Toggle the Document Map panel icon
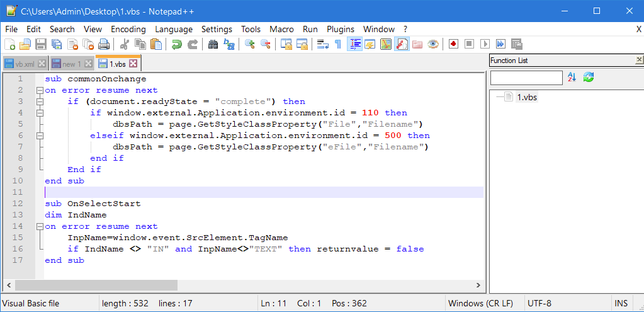Viewport: 644px width, 312px height. [x=386, y=44]
